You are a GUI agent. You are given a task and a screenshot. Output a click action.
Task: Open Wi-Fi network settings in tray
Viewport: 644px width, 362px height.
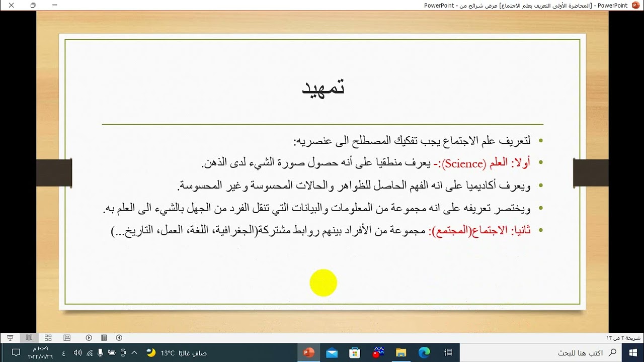(90, 353)
